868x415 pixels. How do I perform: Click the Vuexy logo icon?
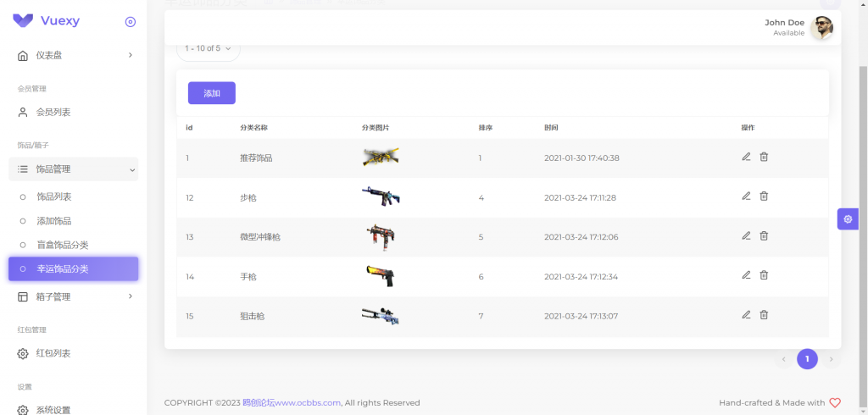click(23, 21)
